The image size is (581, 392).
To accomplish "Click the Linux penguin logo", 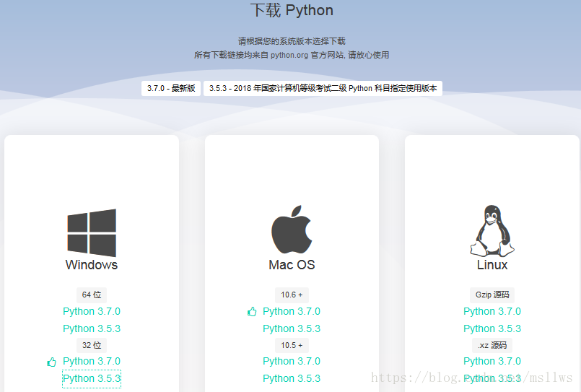I will (x=492, y=231).
